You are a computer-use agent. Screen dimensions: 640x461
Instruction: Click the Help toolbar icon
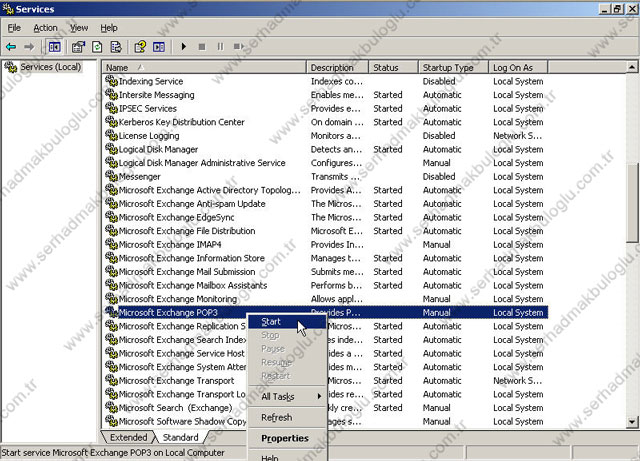tap(140, 47)
